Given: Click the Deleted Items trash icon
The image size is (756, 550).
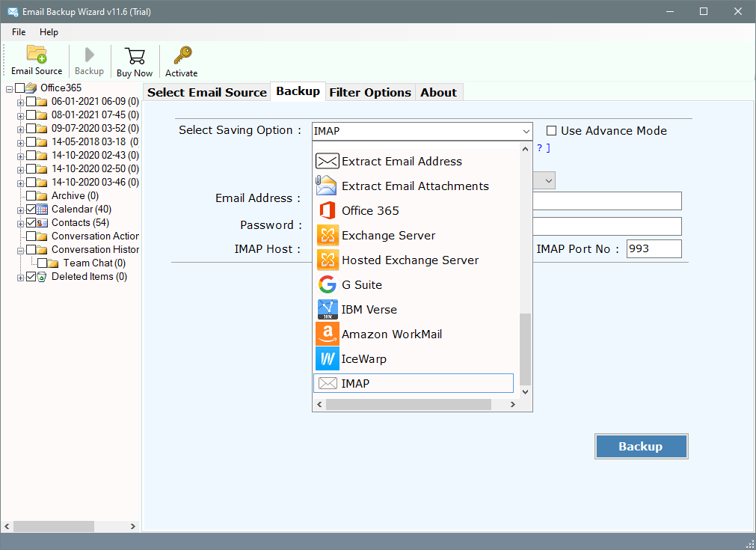Looking at the screenshot, I should pos(42,276).
